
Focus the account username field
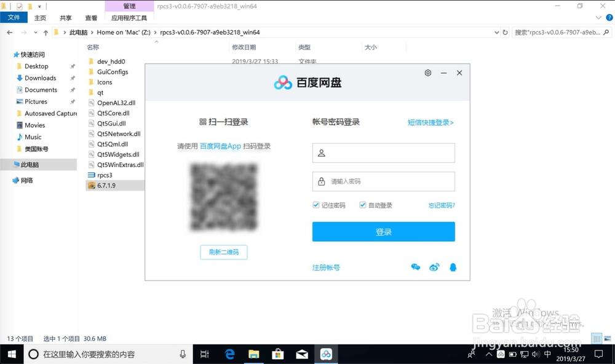coord(384,153)
